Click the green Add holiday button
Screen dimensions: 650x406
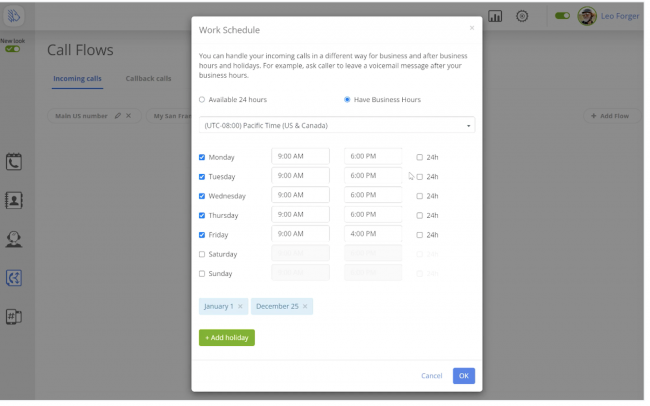point(227,338)
